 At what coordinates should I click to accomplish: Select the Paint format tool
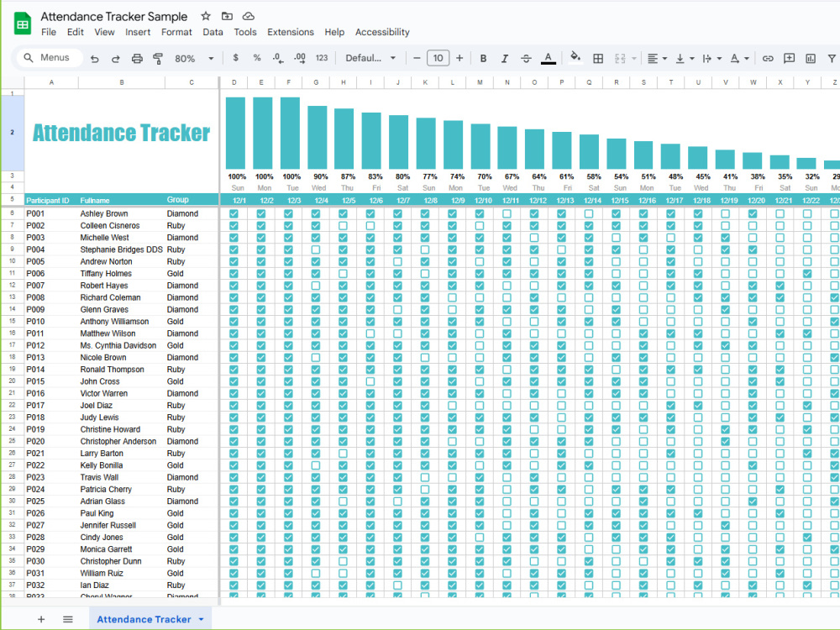(x=158, y=59)
